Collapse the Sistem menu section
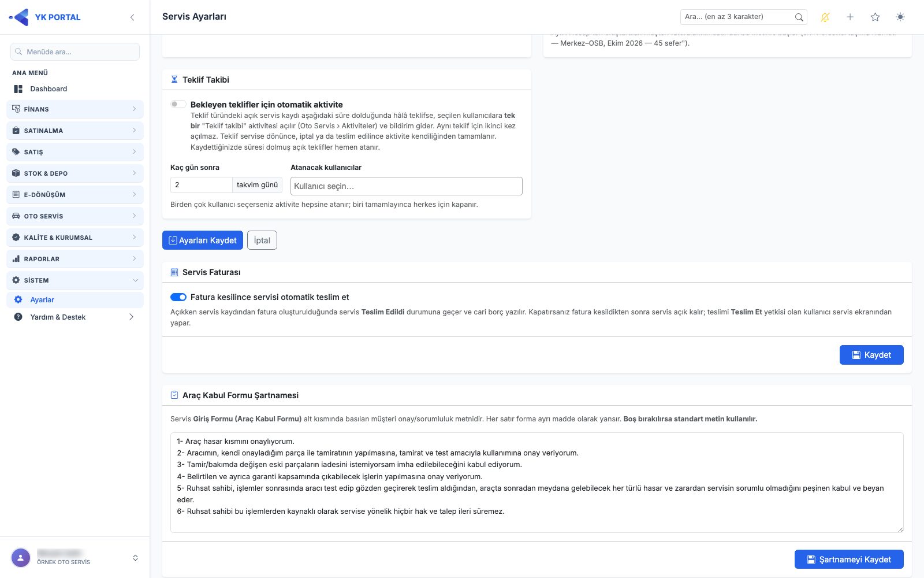This screenshot has width=924, height=578. 75,280
